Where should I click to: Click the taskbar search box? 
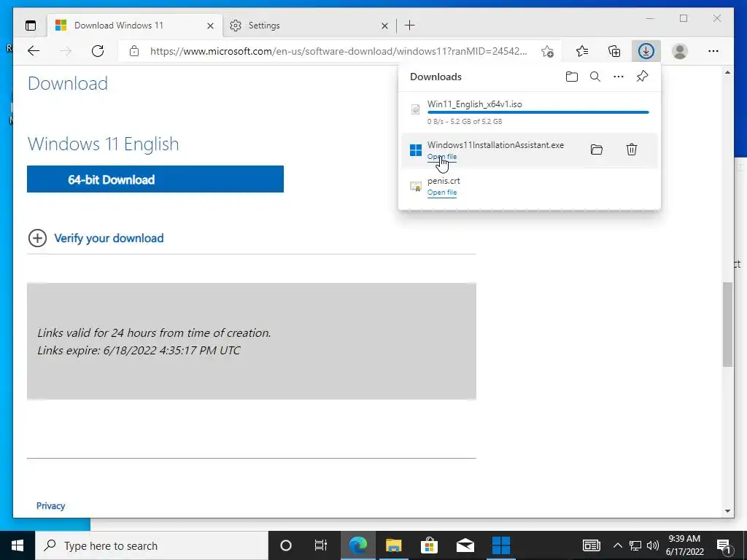click(x=152, y=545)
